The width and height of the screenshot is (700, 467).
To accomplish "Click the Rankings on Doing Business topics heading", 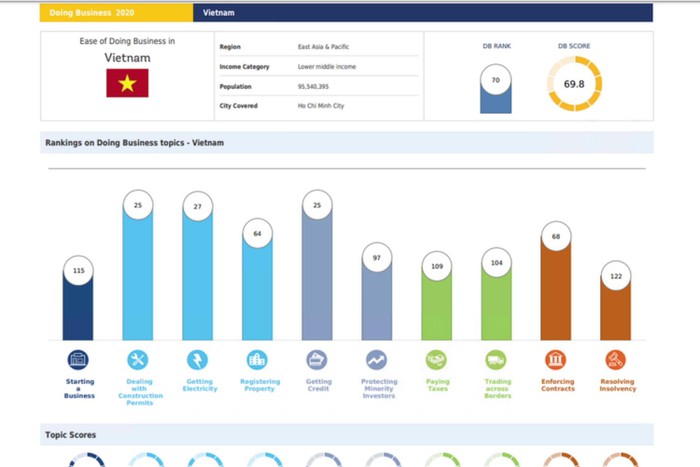I will coord(134,143).
